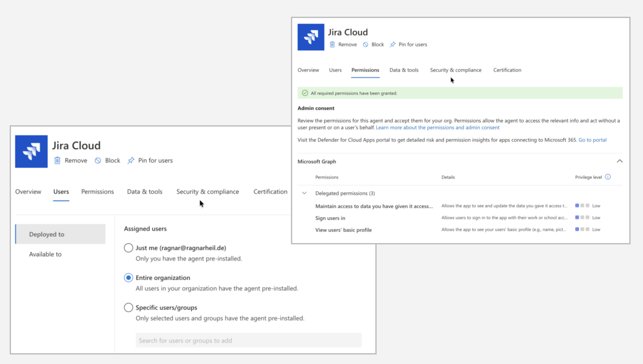Click Block icon in left Jira panel
The image size is (643, 364).
[98, 160]
